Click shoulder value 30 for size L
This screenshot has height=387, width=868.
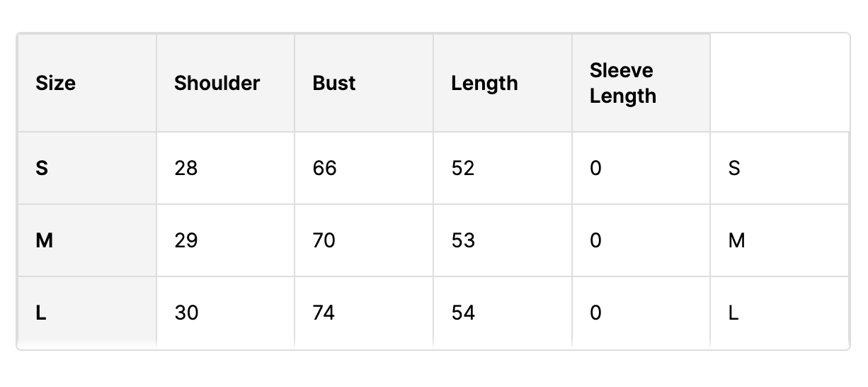click(186, 313)
